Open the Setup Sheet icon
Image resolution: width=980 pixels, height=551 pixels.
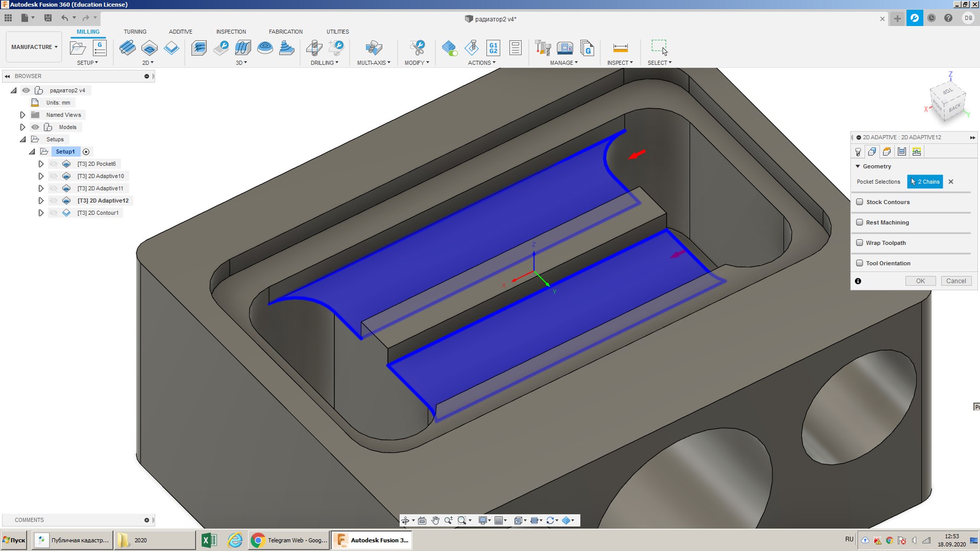516,48
